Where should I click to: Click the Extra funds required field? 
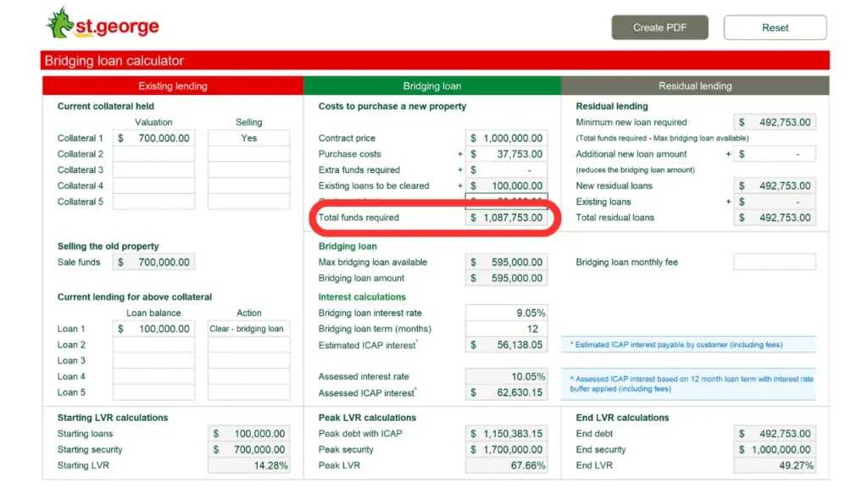coord(507,169)
